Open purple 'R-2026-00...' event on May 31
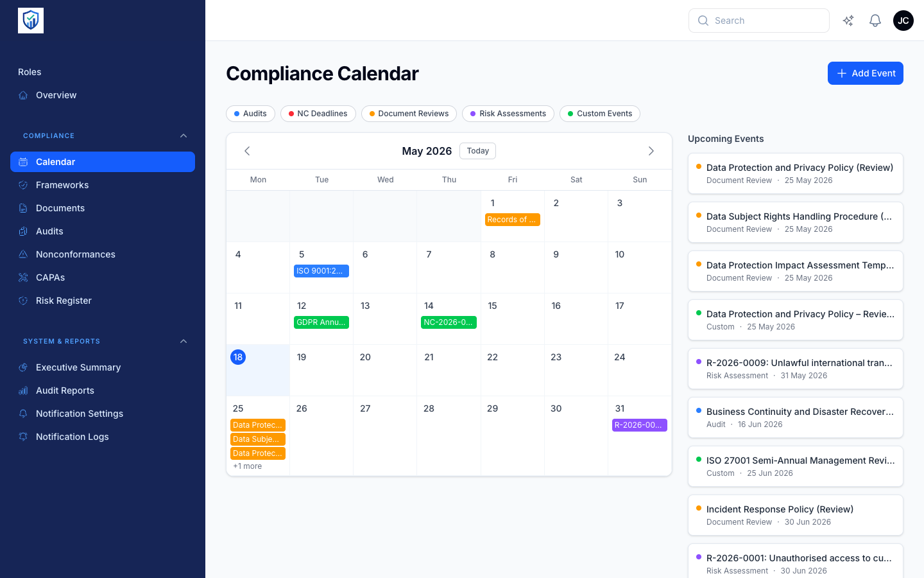The width and height of the screenshot is (924, 578). pos(640,425)
